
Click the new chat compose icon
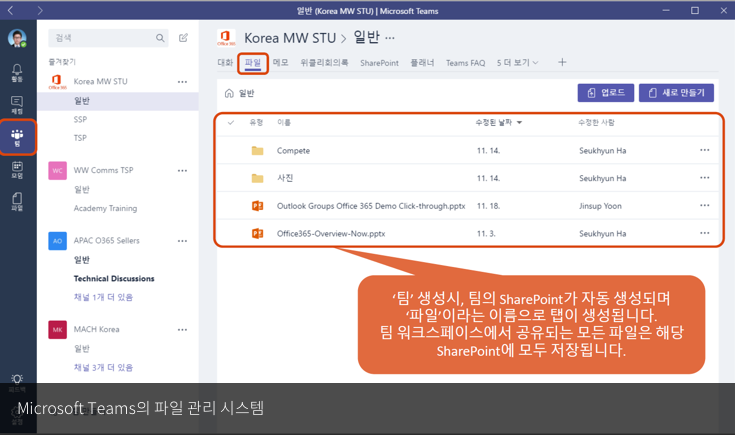tap(183, 38)
